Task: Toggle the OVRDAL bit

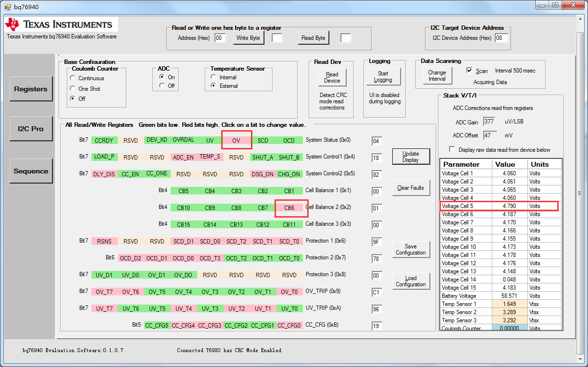Action: pyautogui.click(x=184, y=140)
